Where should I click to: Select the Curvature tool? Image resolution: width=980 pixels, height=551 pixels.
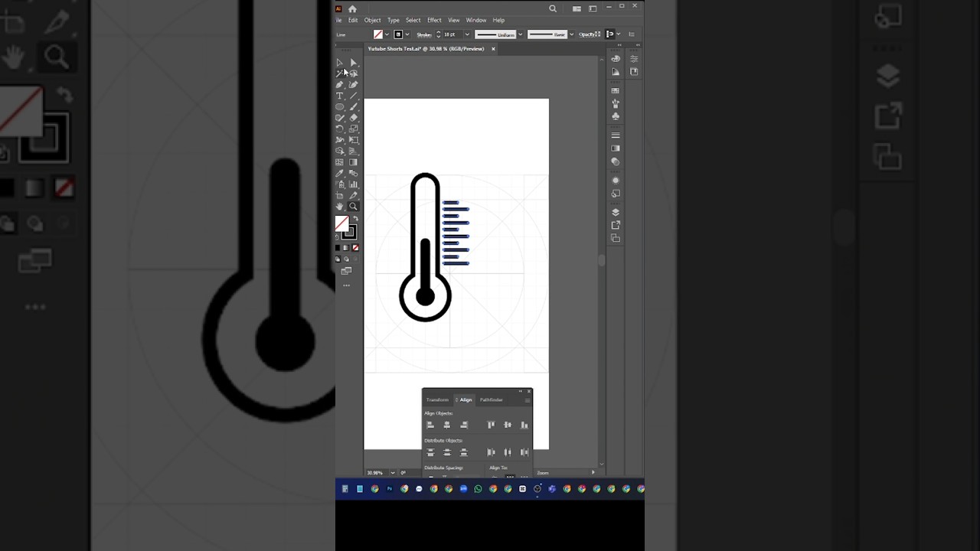coord(353,85)
